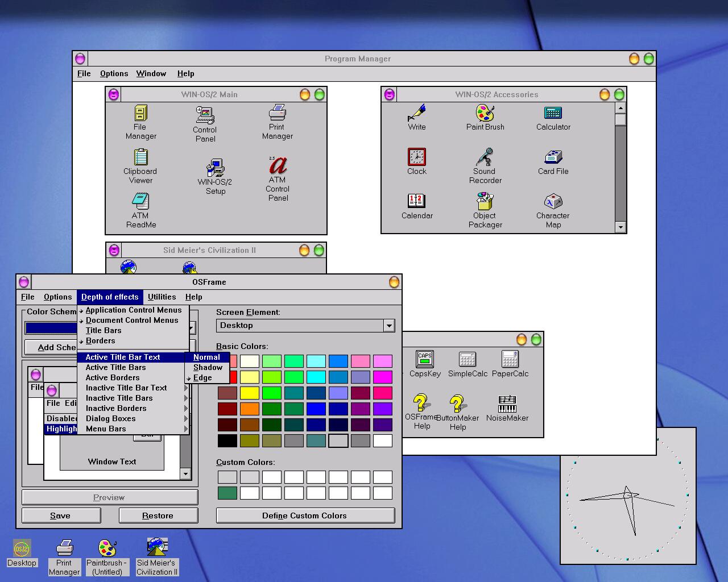728x582 pixels.
Task: Open the Paint Brush accessory
Action: tap(485, 113)
